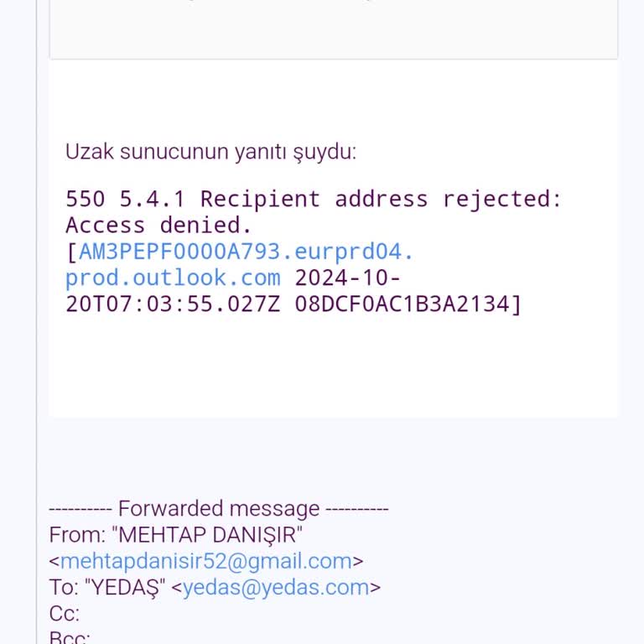
Task: Click the prod.outlook.com link text
Action: coord(173,278)
